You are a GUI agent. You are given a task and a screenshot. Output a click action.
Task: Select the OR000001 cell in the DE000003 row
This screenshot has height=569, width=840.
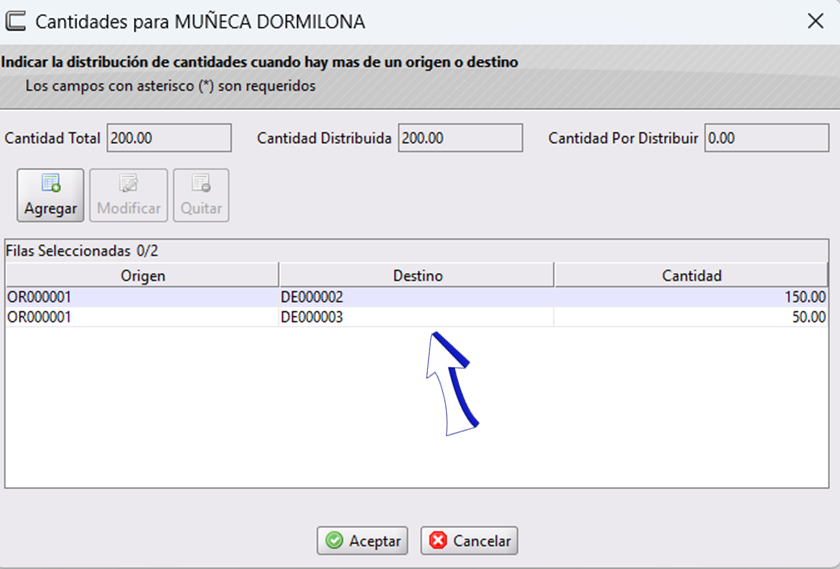pyautogui.click(x=142, y=317)
